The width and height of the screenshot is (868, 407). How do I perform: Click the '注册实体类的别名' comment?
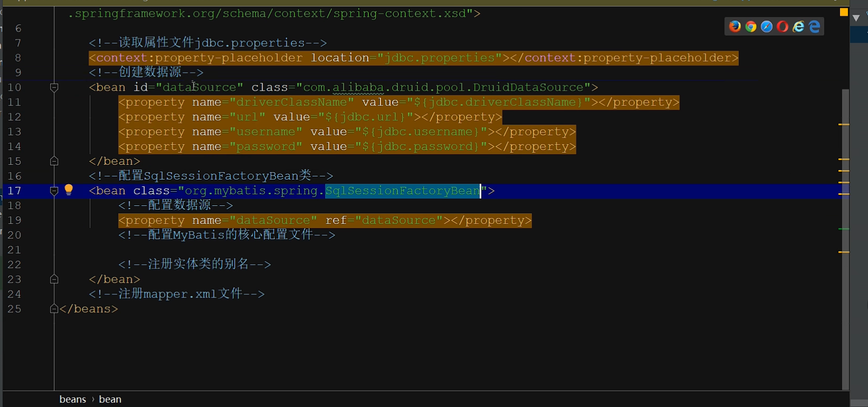pos(194,264)
